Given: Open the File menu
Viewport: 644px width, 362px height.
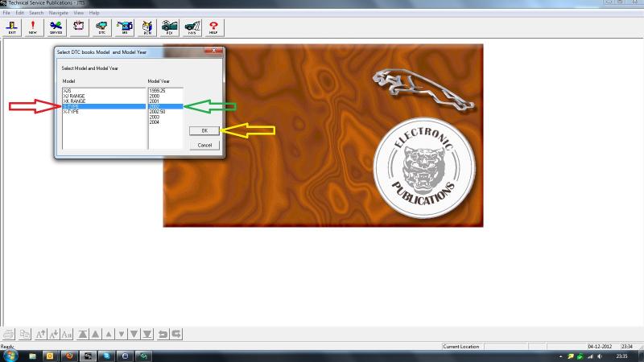Looking at the screenshot, I should pos(6,13).
